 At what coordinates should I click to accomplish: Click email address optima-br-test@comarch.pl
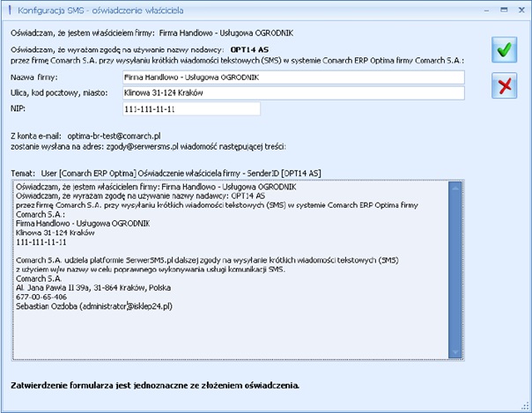click(x=114, y=136)
